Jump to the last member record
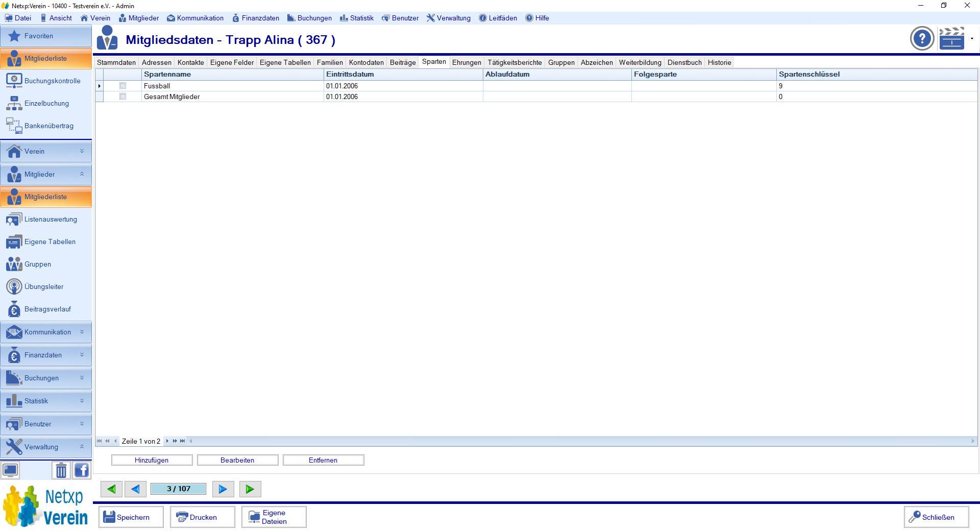The height and width of the screenshot is (531, 980). point(250,489)
